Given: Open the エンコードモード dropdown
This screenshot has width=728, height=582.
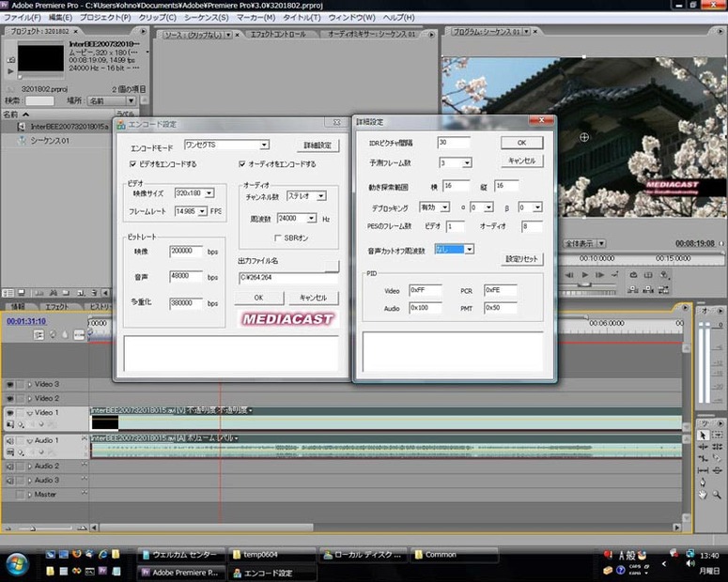Looking at the screenshot, I should tap(264, 145).
